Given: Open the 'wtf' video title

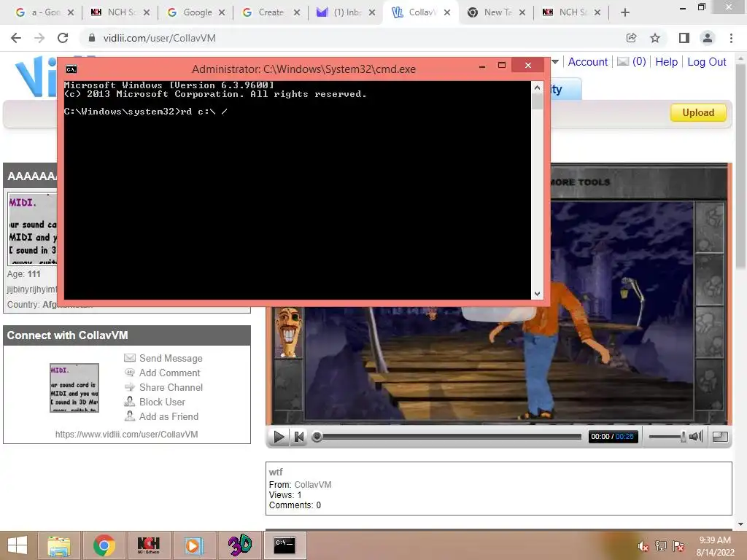Looking at the screenshot, I should [x=275, y=472].
